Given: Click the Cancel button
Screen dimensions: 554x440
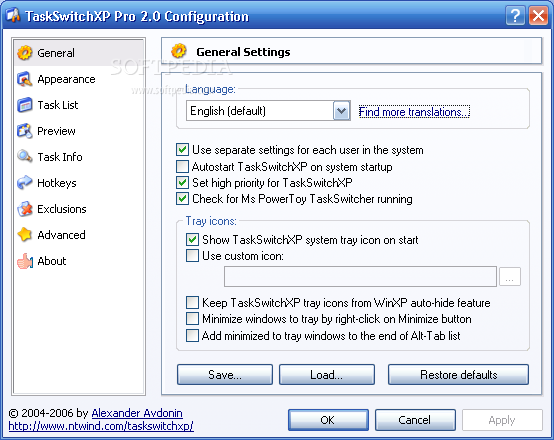Looking at the screenshot, I should 415,420.
